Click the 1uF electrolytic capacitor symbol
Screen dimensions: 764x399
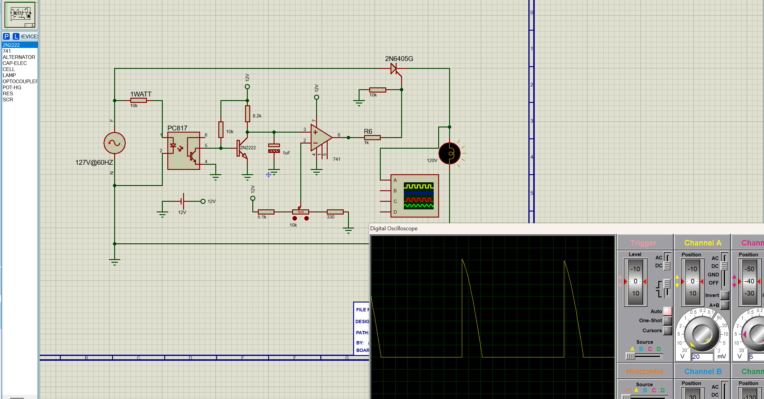tap(274, 149)
